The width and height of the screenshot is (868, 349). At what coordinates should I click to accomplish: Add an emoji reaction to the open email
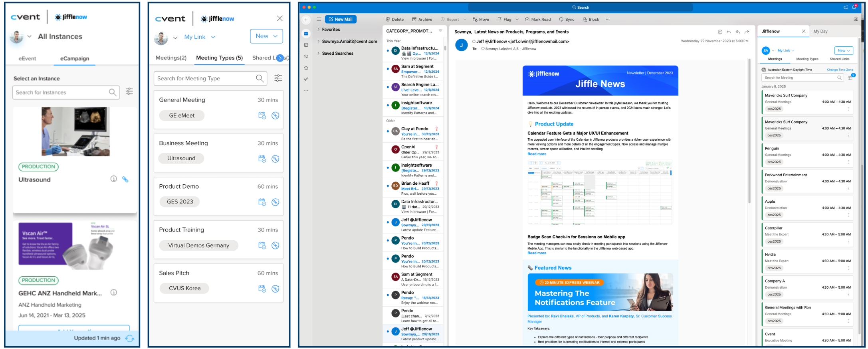[x=720, y=32]
